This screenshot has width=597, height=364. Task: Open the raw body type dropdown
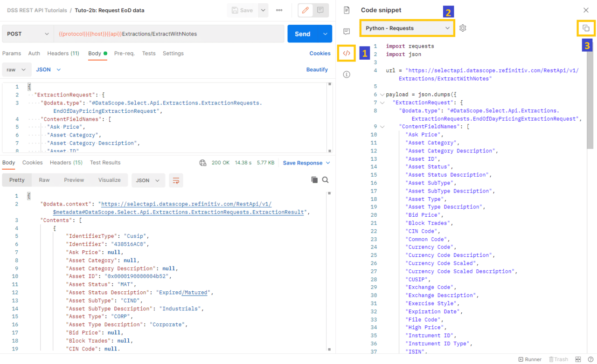point(16,69)
